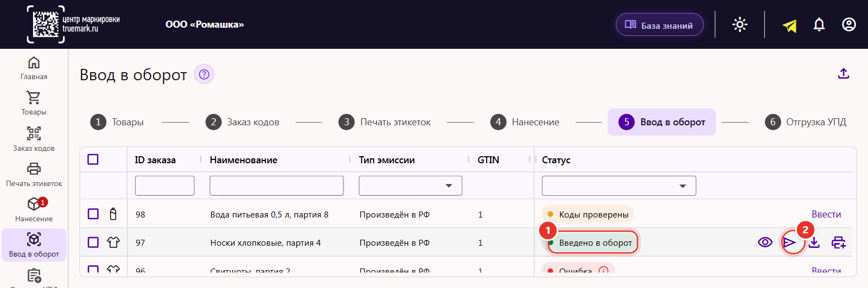Focus the Наименование filter field
This screenshot has height=288, width=868.
(277, 185)
